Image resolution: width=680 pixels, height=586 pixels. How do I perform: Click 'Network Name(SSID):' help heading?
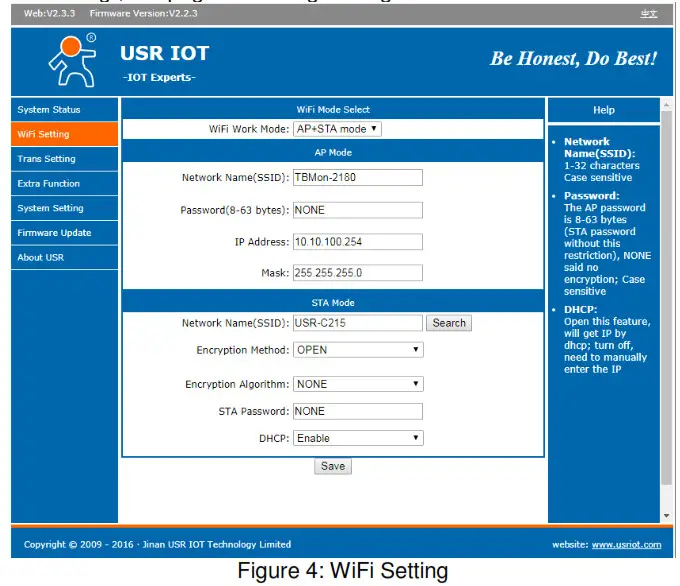click(600, 147)
